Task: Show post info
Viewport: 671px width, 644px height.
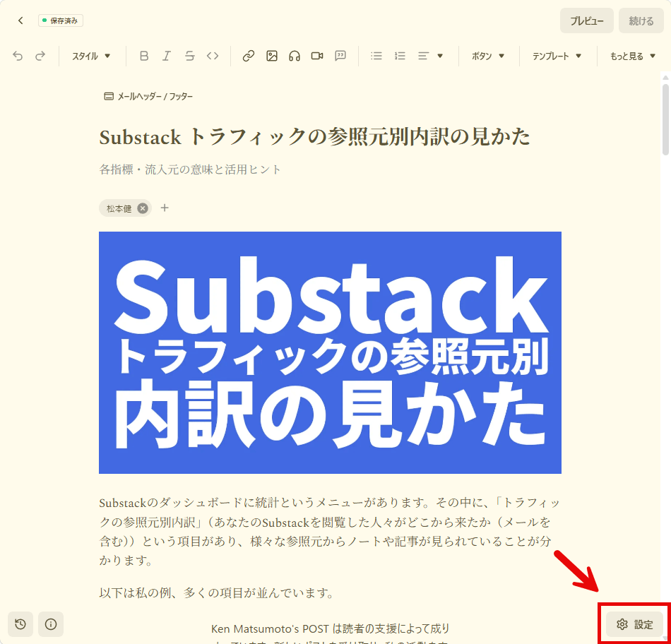Action: pos(50,624)
